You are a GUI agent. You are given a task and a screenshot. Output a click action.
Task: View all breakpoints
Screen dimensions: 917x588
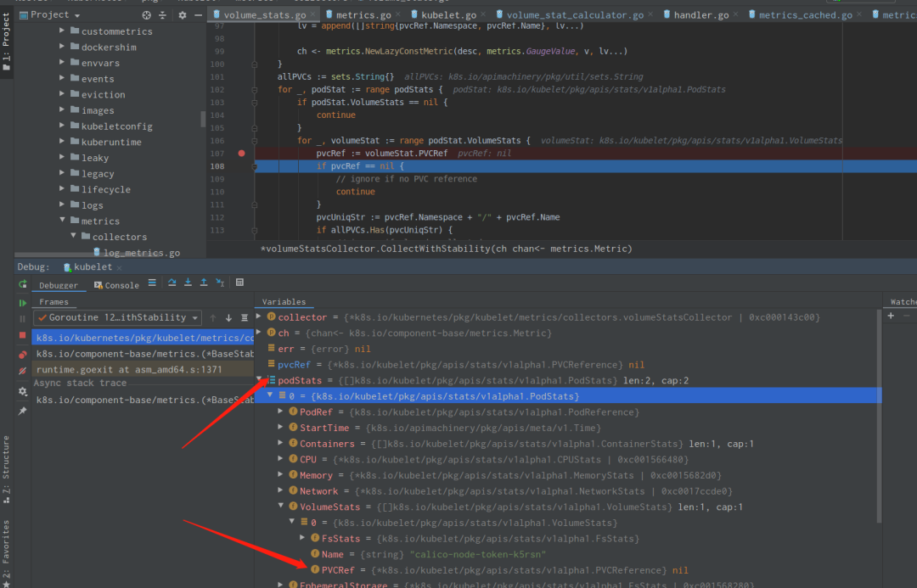click(23, 355)
